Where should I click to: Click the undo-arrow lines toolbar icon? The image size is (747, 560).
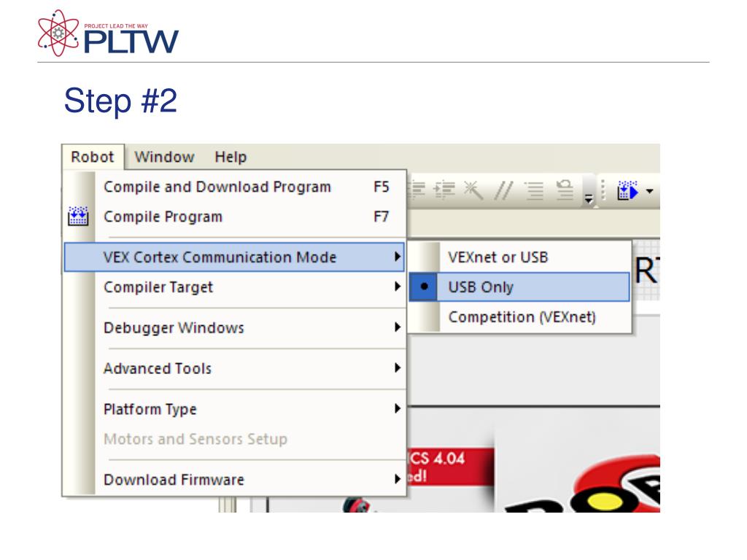565,190
